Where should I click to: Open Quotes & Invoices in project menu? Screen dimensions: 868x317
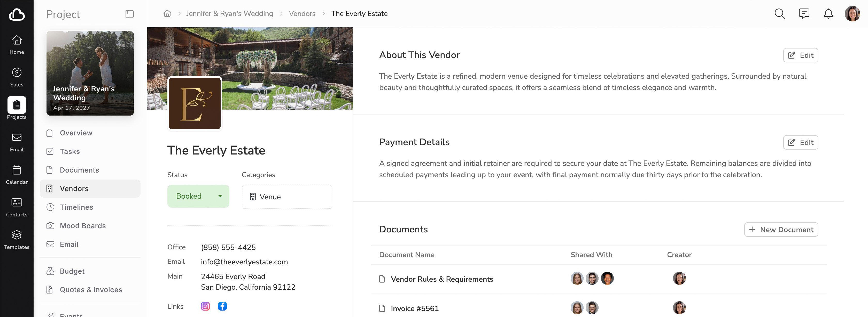(90, 289)
